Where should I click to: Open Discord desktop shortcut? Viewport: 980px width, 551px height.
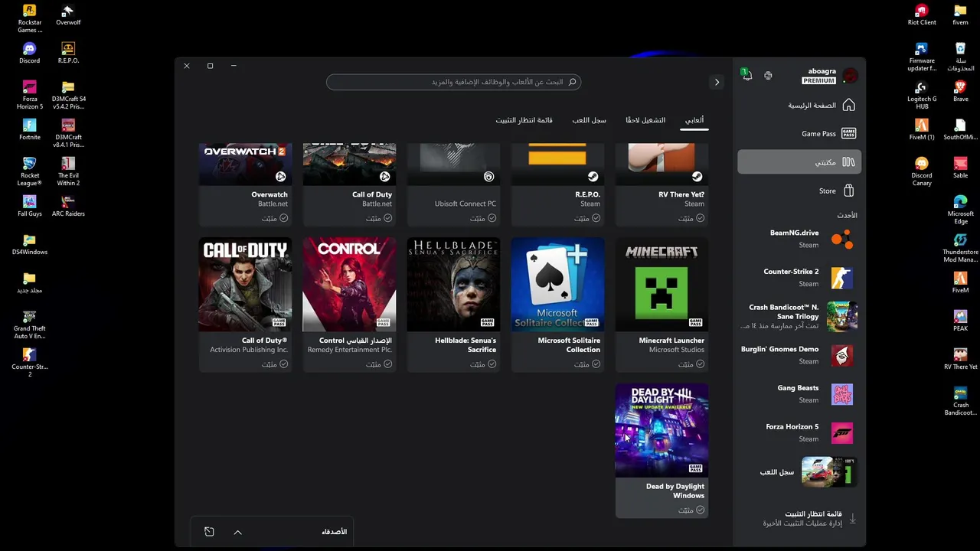(30, 53)
